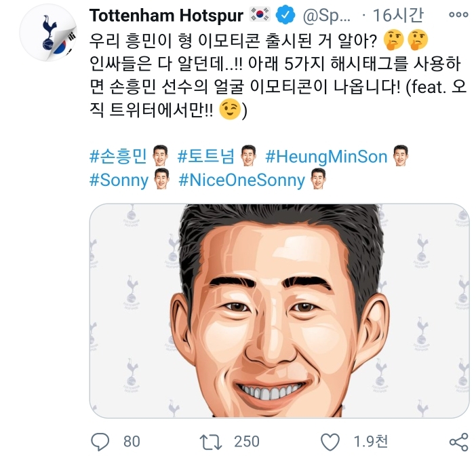This screenshot has height=458, width=476.
Task: Open the #HeungMinSon hashtag link
Action: pos(326,157)
